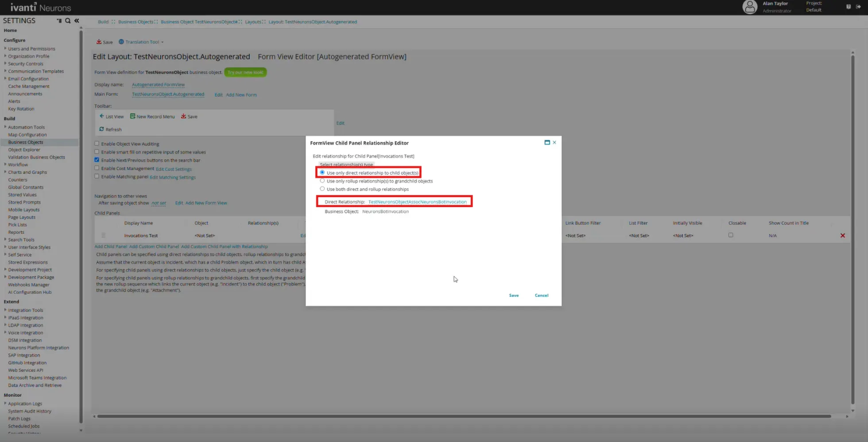The height and width of the screenshot is (442, 868).
Task: Click Edit Matching Settings link
Action: point(173,177)
